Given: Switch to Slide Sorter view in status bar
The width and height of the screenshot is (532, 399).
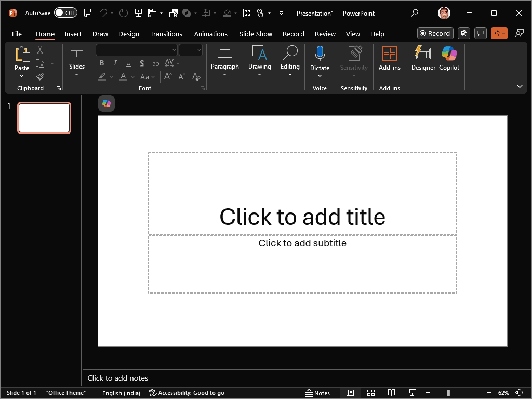Looking at the screenshot, I should [x=370, y=392].
